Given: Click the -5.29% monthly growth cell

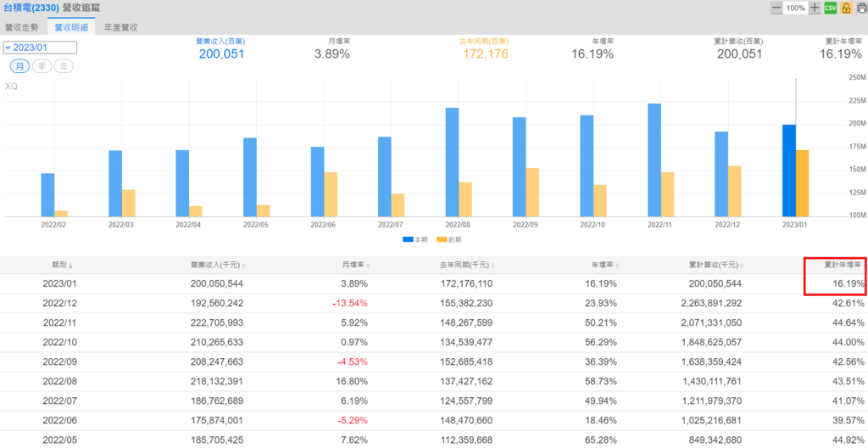Looking at the screenshot, I should pyautogui.click(x=354, y=421).
